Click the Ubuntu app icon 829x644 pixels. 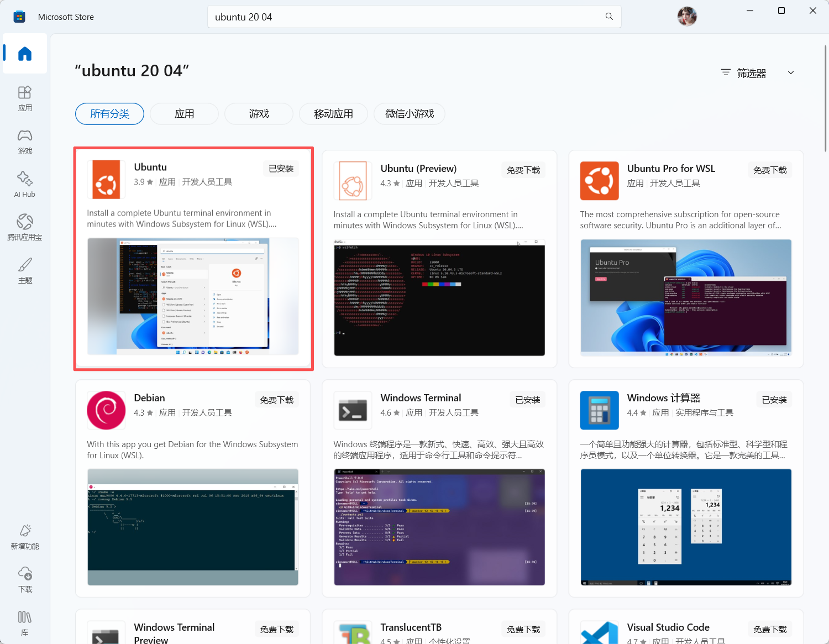coord(106,179)
